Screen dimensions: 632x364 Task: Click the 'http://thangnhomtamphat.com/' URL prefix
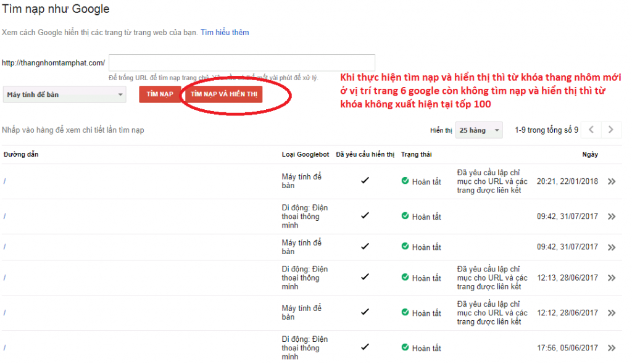(x=53, y=63)
